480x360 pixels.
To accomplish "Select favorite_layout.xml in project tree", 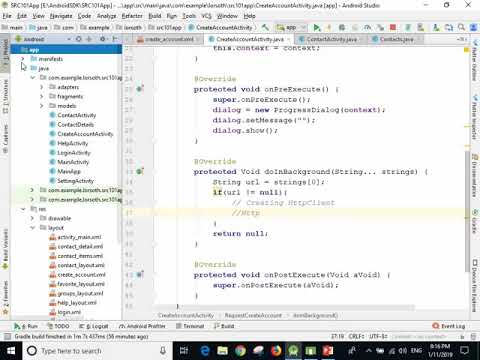I will (x=81, y=284).
